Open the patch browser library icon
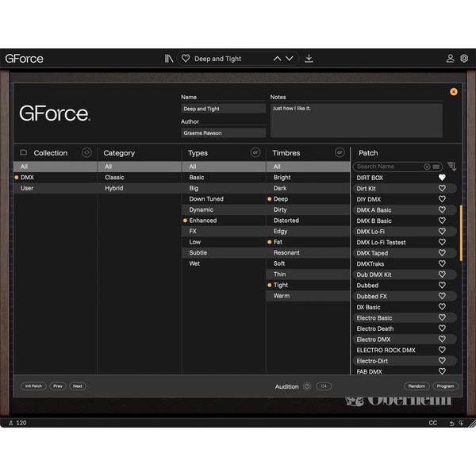The height and width of the screenshot is (476, 476). pyautogui.click(x=169, y=59)
